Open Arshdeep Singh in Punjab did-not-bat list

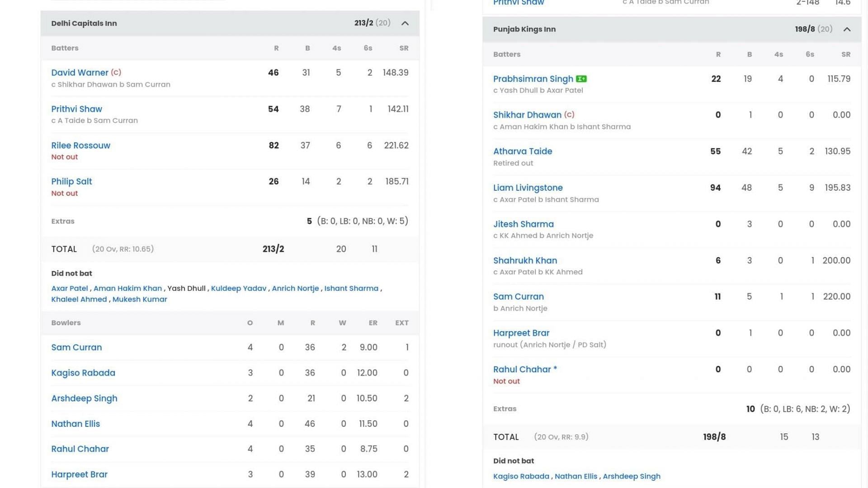[631, 476]
